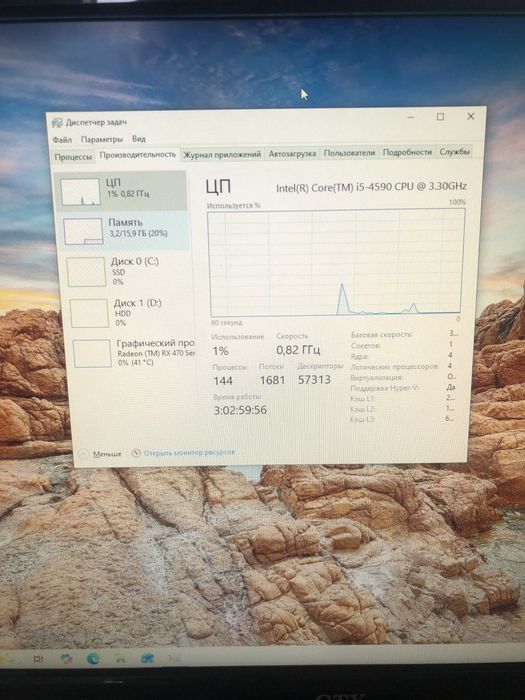This screenshot has width=525, height=700.
Task: Click the 60 секунд graph label
Action: click(x=226, y=323)
